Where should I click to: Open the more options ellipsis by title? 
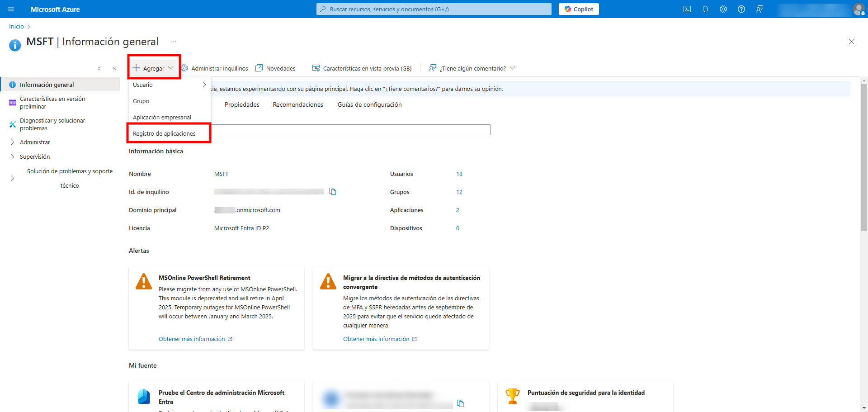(173, 42)
